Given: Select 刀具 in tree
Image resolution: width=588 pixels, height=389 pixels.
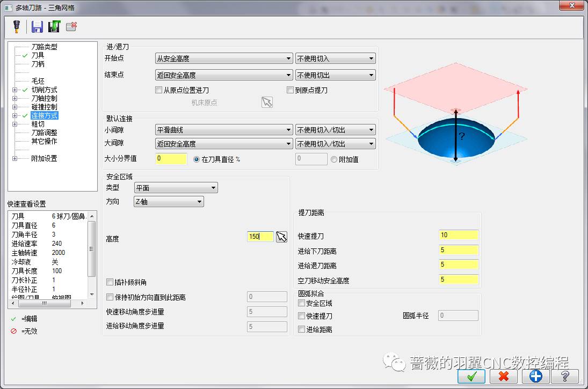Looking at the screenshot, I should coord(38,55).
